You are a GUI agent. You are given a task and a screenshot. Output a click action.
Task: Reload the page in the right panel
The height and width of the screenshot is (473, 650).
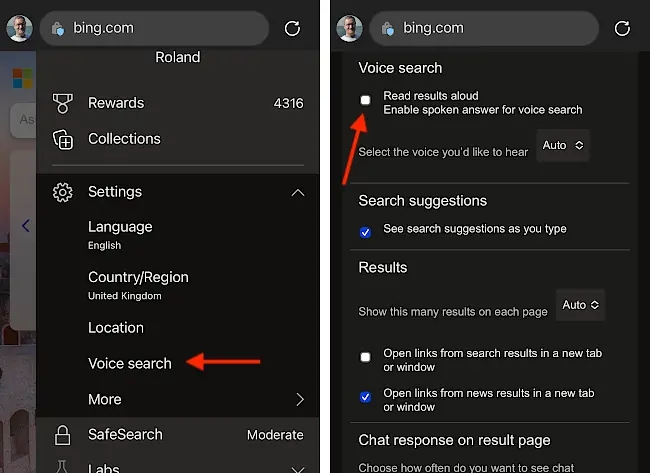tap(622, 29)
